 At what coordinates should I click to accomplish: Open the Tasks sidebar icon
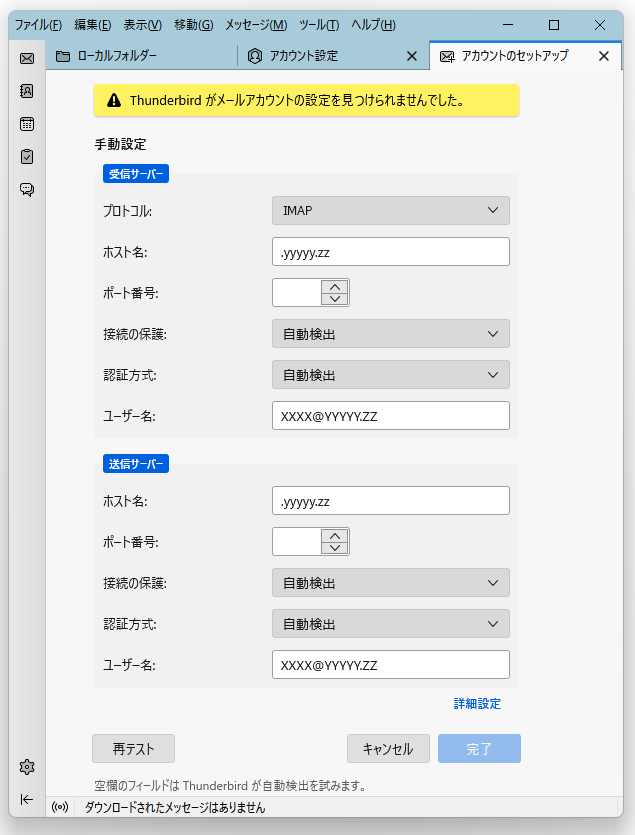click(x=27, y=157)
